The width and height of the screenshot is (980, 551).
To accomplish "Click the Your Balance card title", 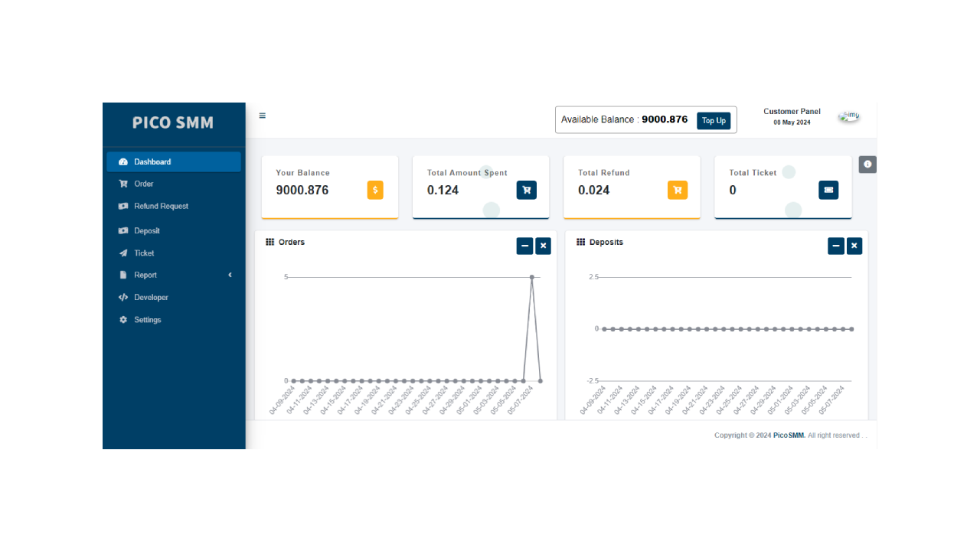I will 303,173.
